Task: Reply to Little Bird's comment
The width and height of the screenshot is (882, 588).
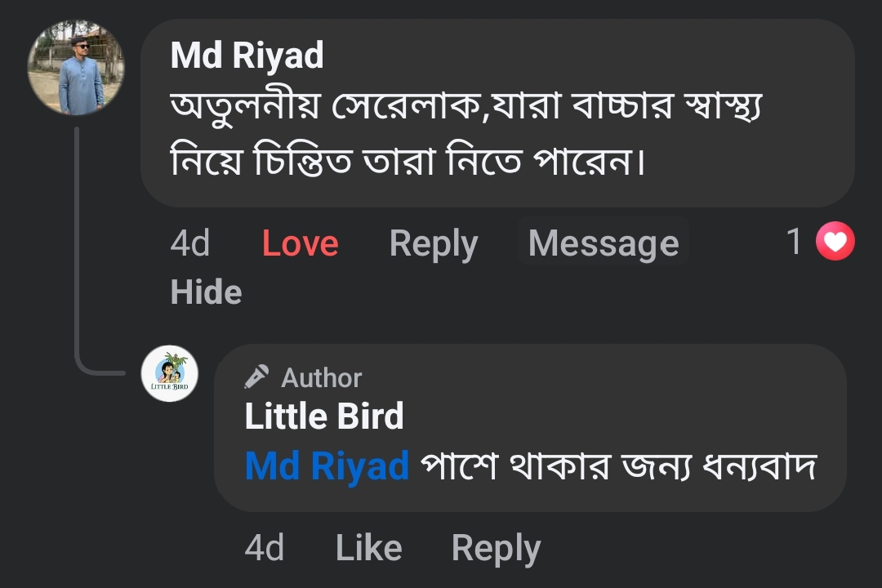Action: (496, 548)
